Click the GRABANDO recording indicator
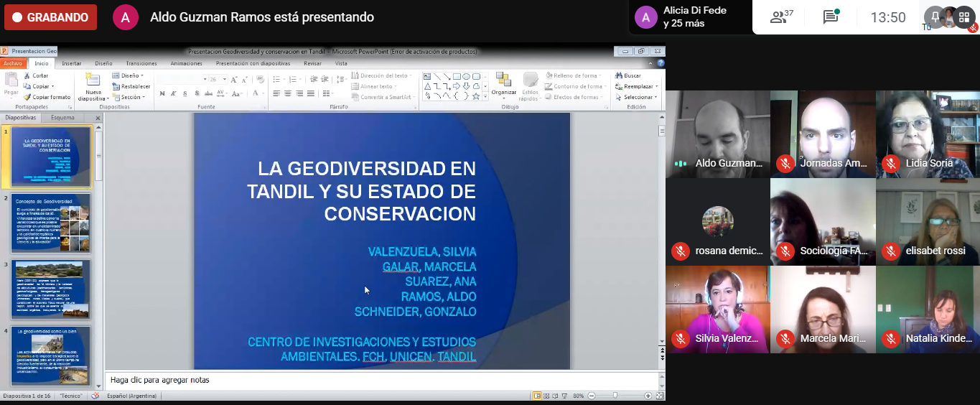This screenshot has height=405, width=980. pyautogui.click(x=50, y=17)
